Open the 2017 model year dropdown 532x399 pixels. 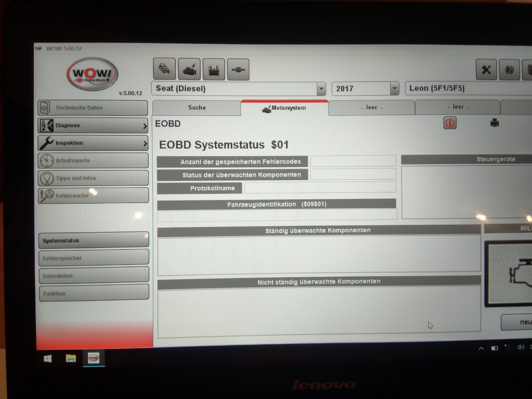[x=394, y=88]
